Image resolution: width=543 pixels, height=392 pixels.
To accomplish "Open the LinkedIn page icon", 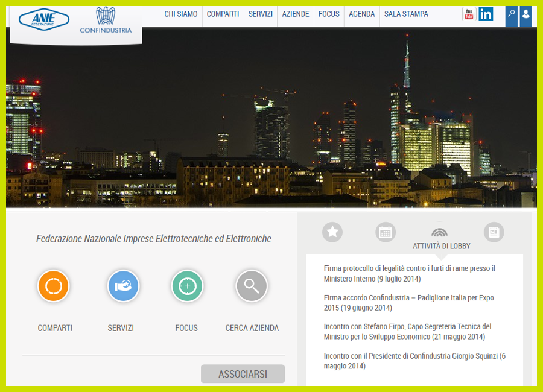I will tap(486, 14).
